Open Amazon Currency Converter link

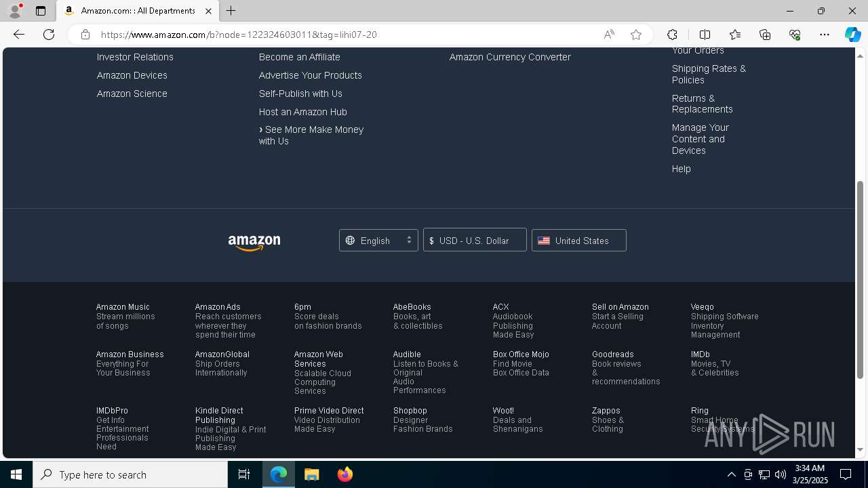510,57
